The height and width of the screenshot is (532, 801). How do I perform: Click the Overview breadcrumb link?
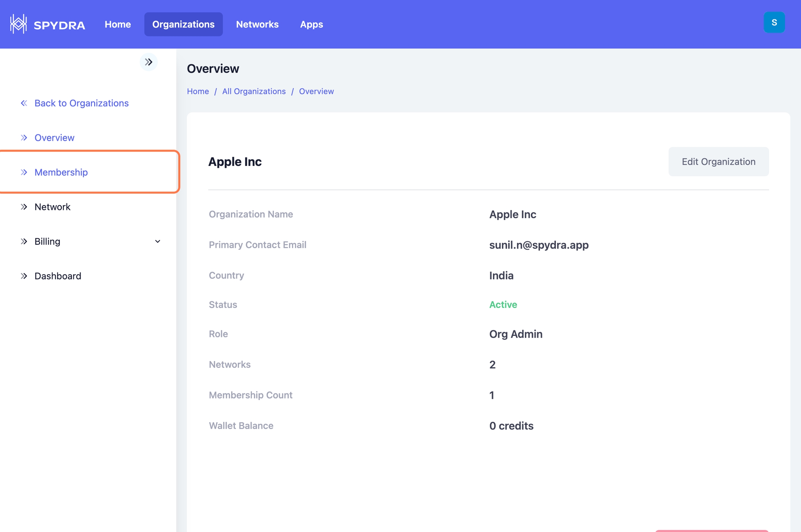316,91
